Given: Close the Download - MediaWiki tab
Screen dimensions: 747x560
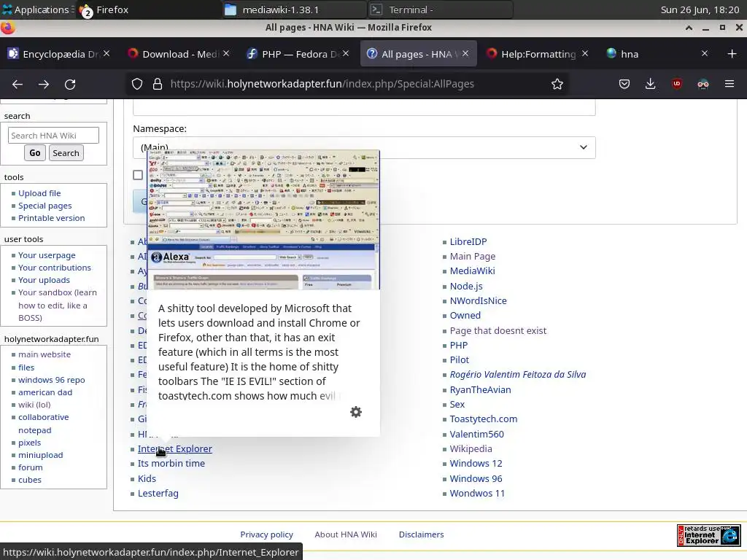Looking at the screenshot, I should 226,53.
